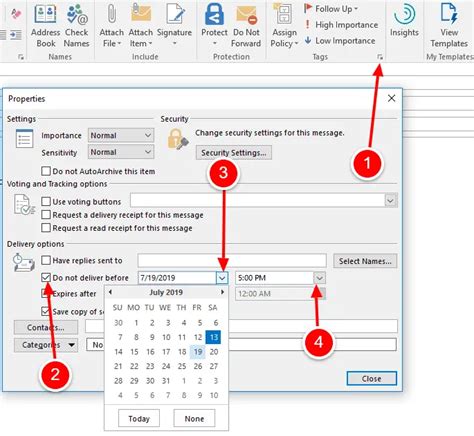The image size is (474, 436).
Task: Expand the voting buttons combo box
Action: coord(390,201)
